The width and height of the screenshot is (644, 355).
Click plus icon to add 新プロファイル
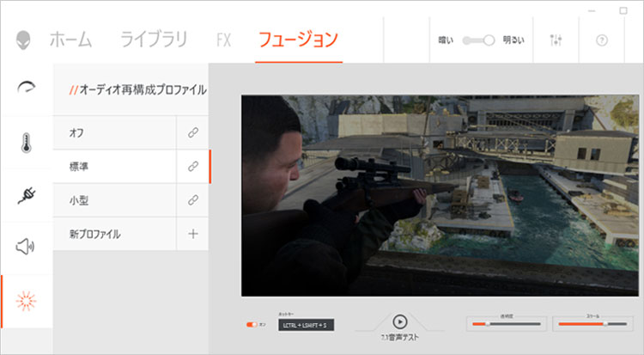(x=192, y=234)
